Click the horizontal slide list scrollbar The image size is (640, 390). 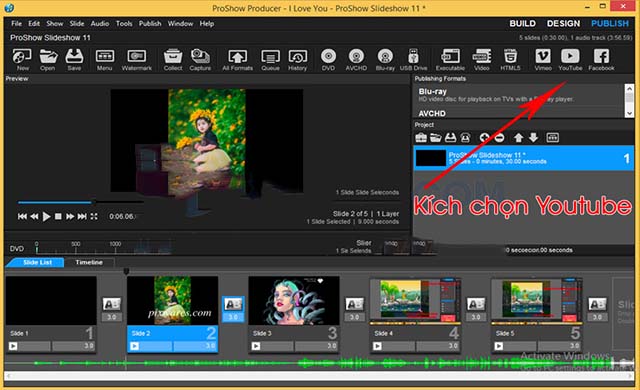click(320, 376)
